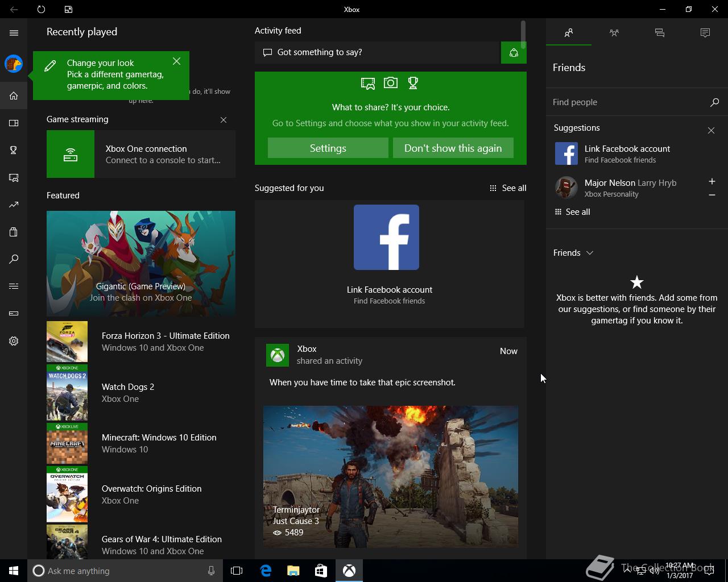Open Trending sidebar icon

pos(14,205)
